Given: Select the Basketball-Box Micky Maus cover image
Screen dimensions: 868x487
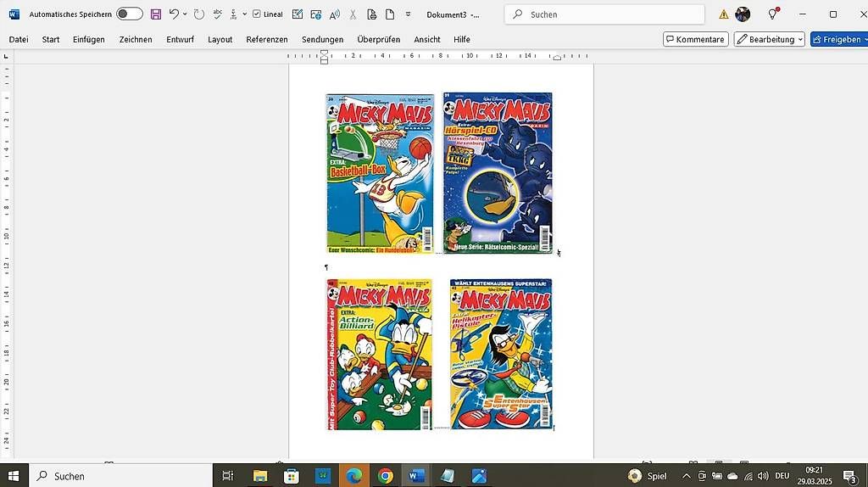Looking at the screenshot, I should (381, 173).
